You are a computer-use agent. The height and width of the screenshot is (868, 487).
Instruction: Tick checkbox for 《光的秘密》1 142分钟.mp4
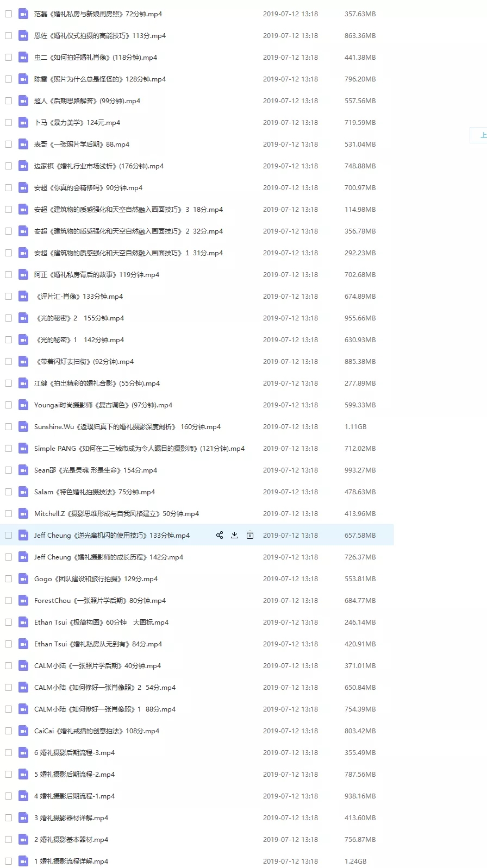[8, 339]
